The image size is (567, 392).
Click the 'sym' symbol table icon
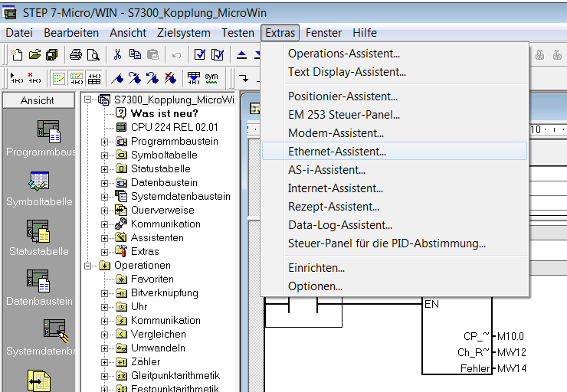[x=211, y=78]
